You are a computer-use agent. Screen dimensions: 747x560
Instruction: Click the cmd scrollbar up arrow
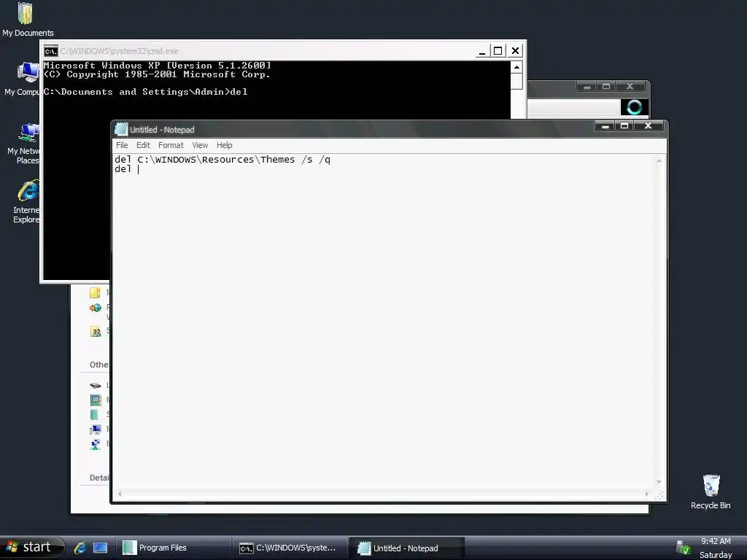pos(516,67)
